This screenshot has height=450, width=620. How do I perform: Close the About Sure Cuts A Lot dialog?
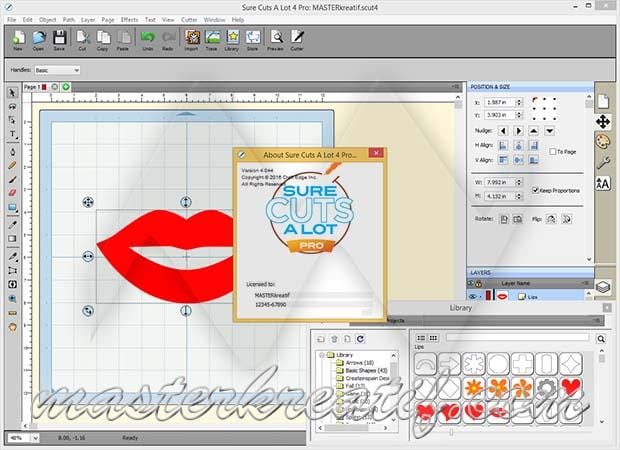[376, 153]
